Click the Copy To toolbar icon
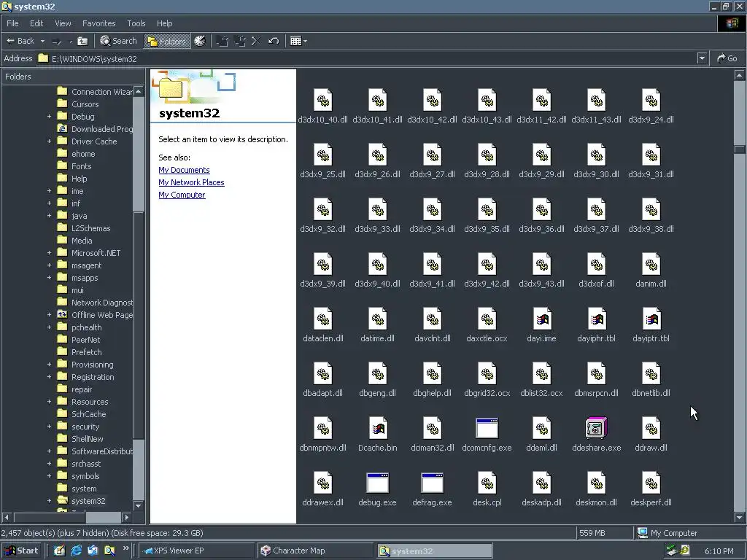The width and height of the screenshot is (747, 560). [239, 41]
